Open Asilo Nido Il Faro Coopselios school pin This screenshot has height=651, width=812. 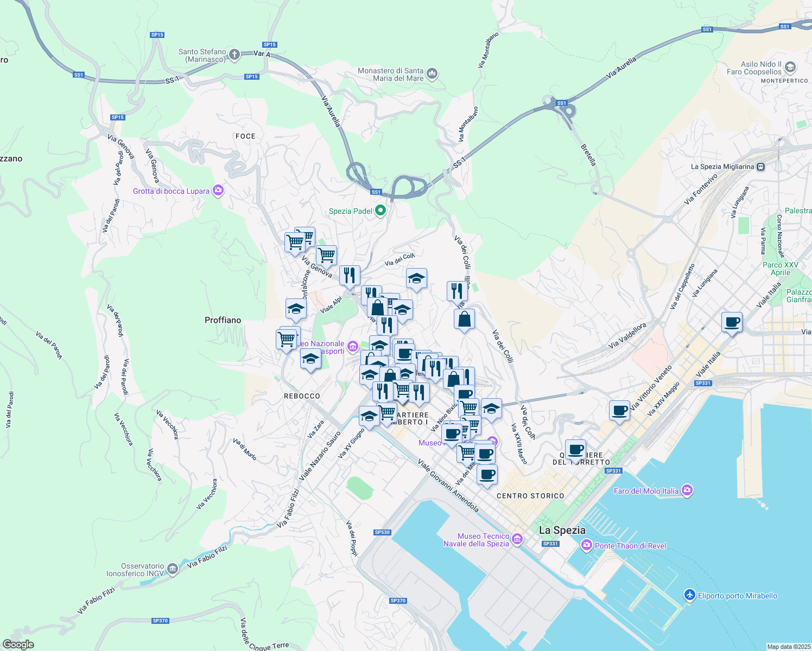click(x=790, y=67)
